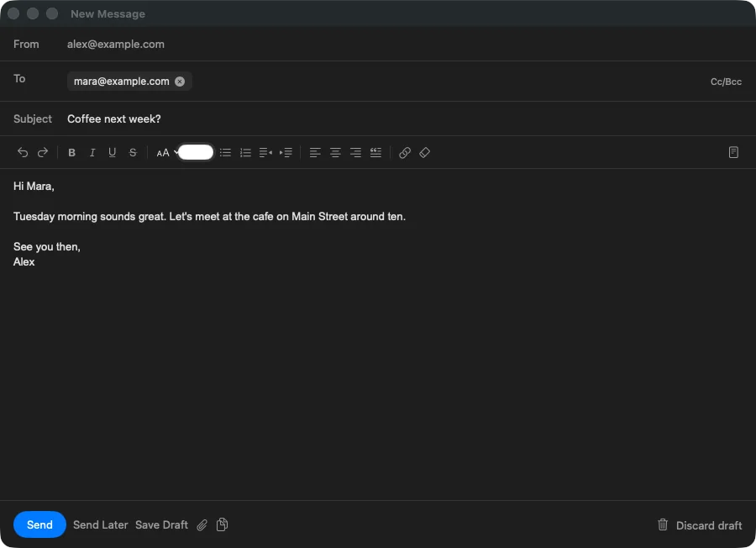756x548 pixels.
Task: Attach a file with the paperclip icon
Action: point(202,524)
